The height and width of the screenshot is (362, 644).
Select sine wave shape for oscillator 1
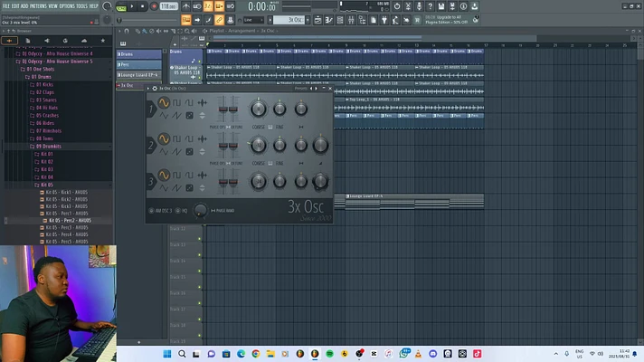coord(164,102)
